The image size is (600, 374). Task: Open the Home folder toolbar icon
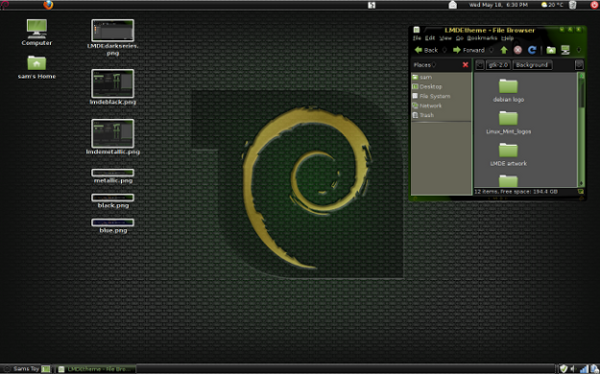pos(551,50)
